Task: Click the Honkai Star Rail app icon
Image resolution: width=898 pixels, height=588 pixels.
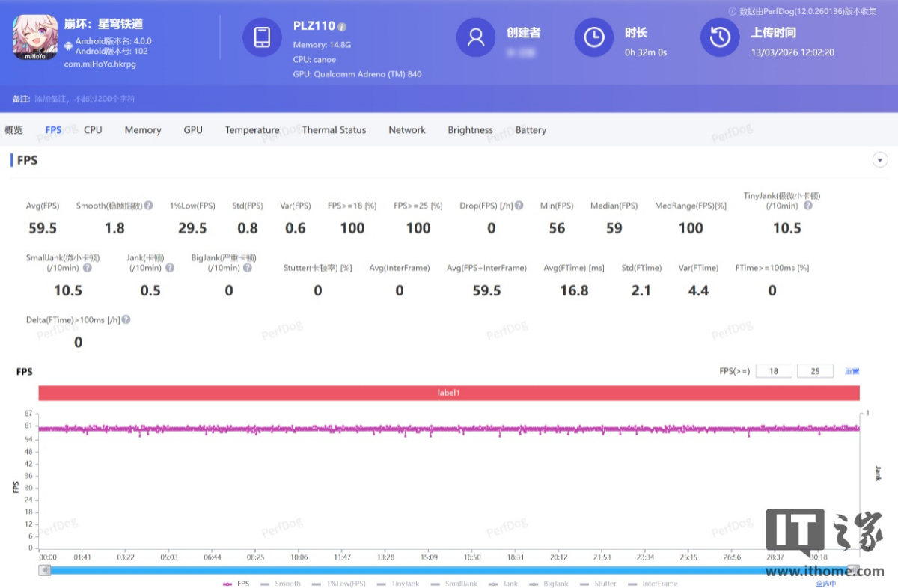Action: 34,38
